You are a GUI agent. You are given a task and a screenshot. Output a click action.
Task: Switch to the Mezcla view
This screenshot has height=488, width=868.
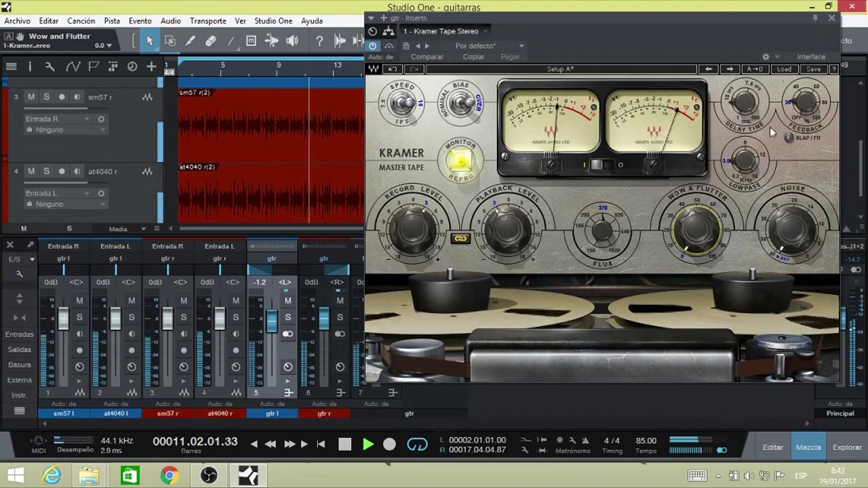(808, 447)
